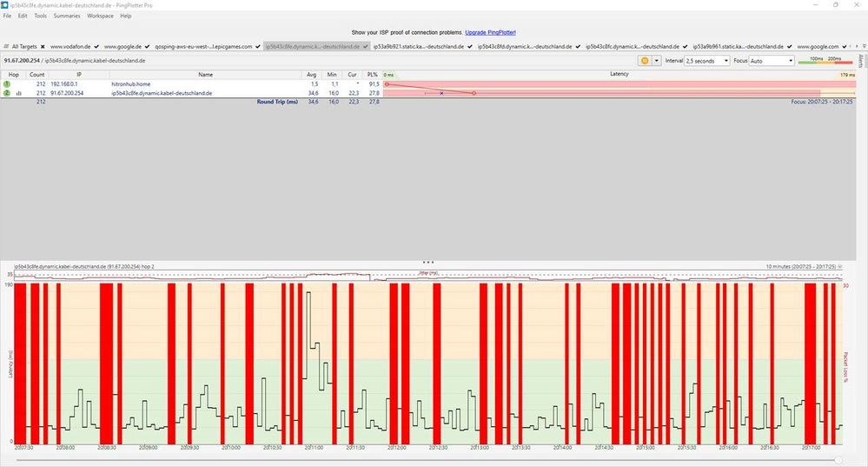868x467 pixels.
Task: Open the 10 minutes time range dropdown
Action: [x=840, y=267]
